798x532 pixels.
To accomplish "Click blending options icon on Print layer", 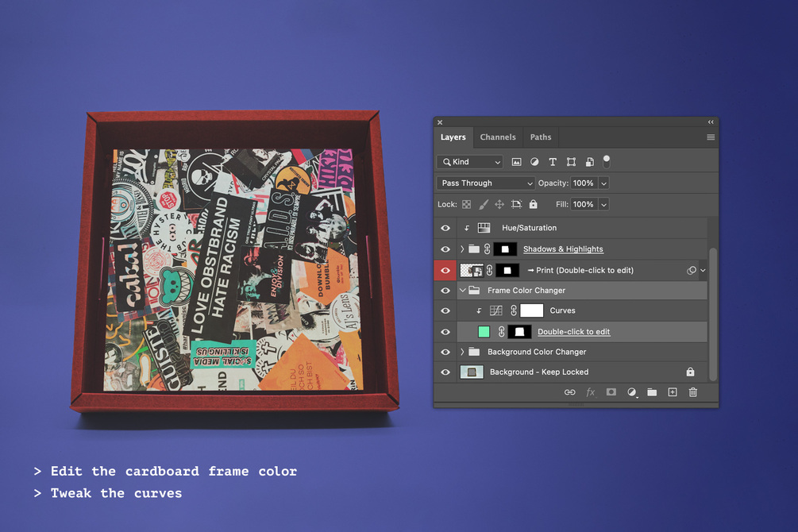I will 691,270.
